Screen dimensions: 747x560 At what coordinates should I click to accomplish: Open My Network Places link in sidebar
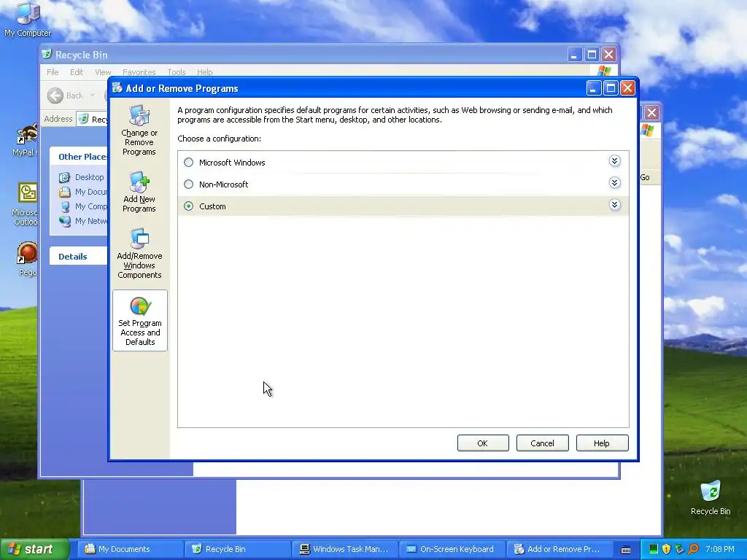point(83,221)
